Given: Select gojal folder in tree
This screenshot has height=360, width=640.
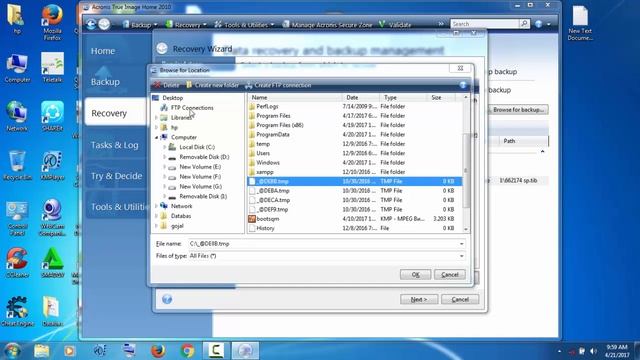Looking at the screenshot, I should click(177, 226).
